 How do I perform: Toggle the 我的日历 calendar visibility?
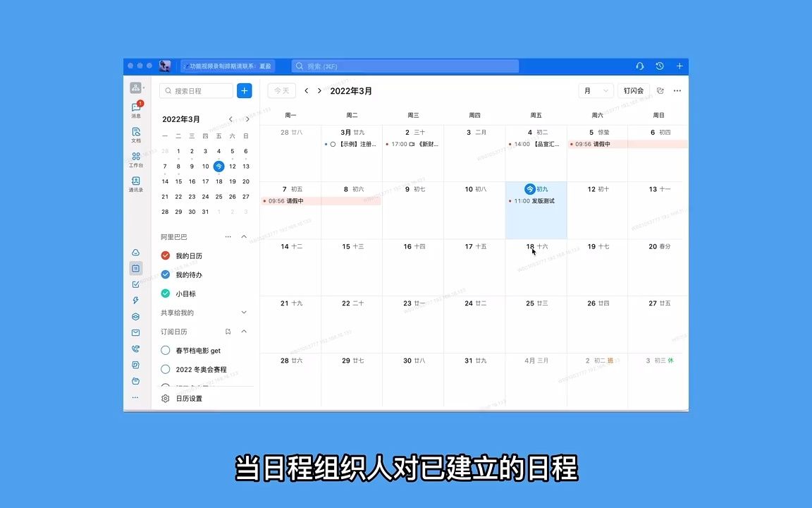[x=165, y=255]
